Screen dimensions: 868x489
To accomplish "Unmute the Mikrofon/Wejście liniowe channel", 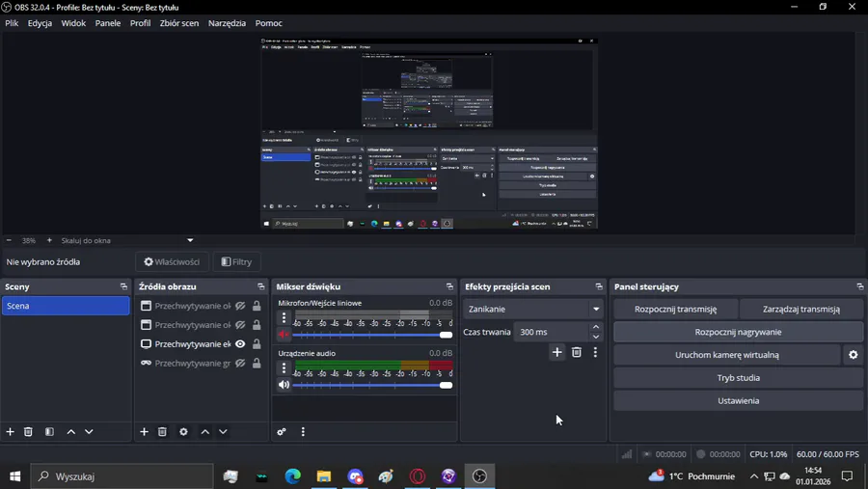I will [x=284, y=335].
